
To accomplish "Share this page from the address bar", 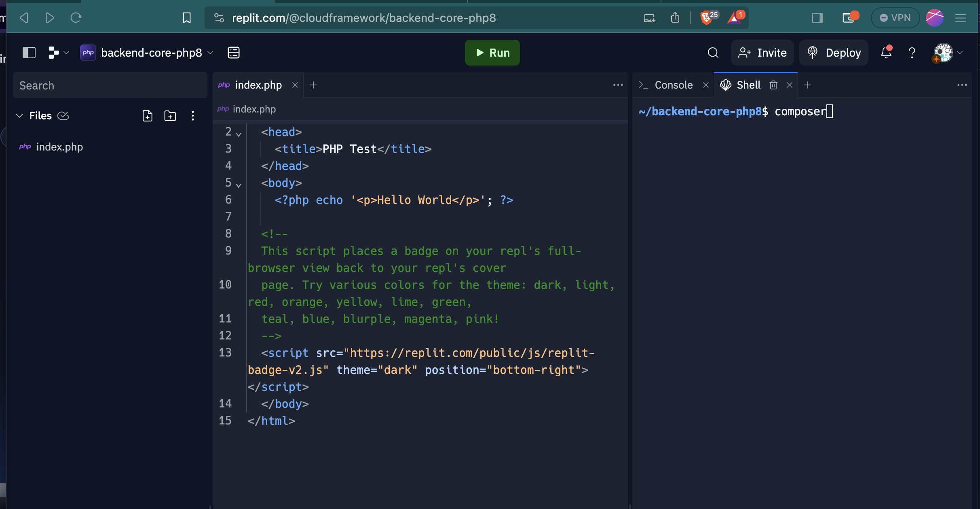I will click(x=675, y=18).
